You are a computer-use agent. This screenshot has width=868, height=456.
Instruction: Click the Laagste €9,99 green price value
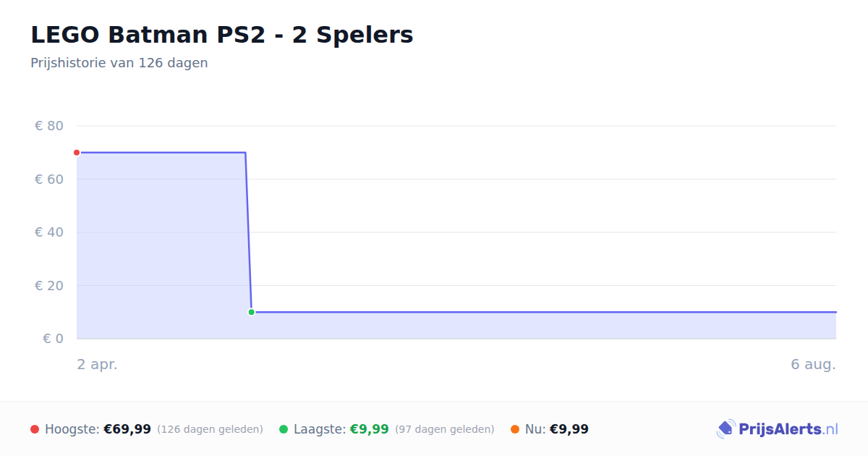370,429
